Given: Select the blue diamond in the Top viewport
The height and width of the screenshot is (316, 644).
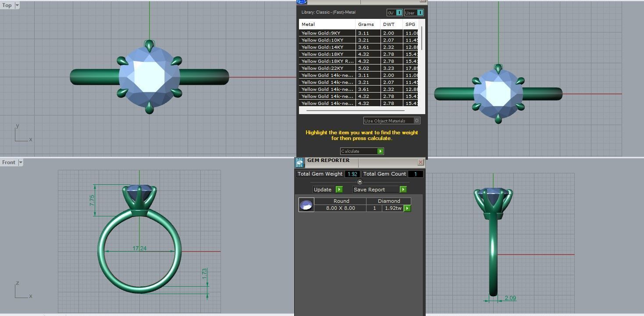Looking at the screenshot, I should [149, 77].
